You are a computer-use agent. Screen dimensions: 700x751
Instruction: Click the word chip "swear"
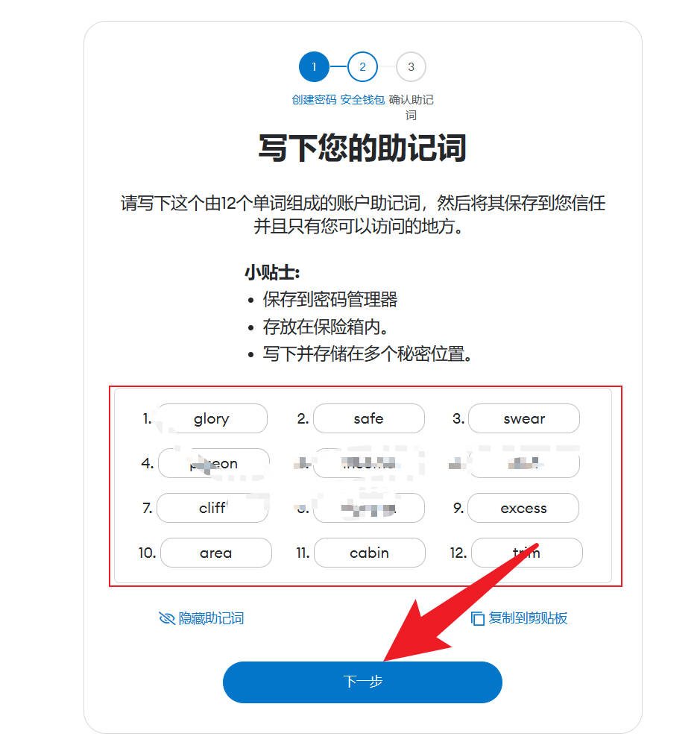coord(524,418)
